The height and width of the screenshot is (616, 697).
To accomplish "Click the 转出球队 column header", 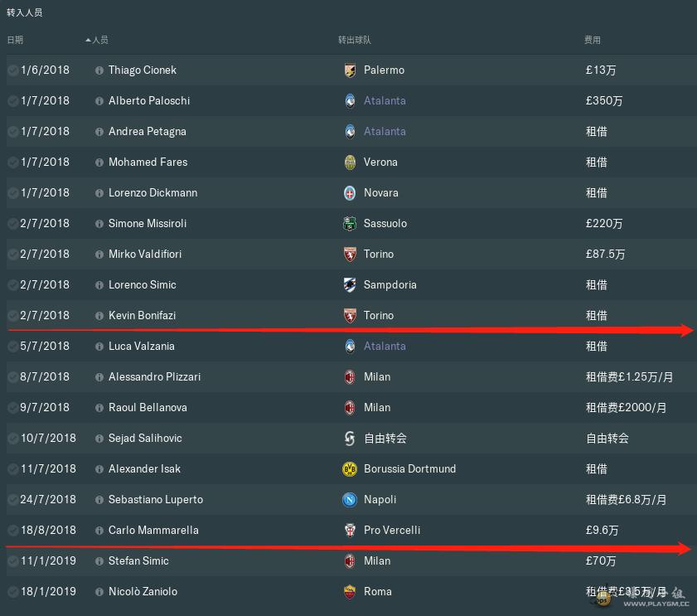I will pos(354,40).
